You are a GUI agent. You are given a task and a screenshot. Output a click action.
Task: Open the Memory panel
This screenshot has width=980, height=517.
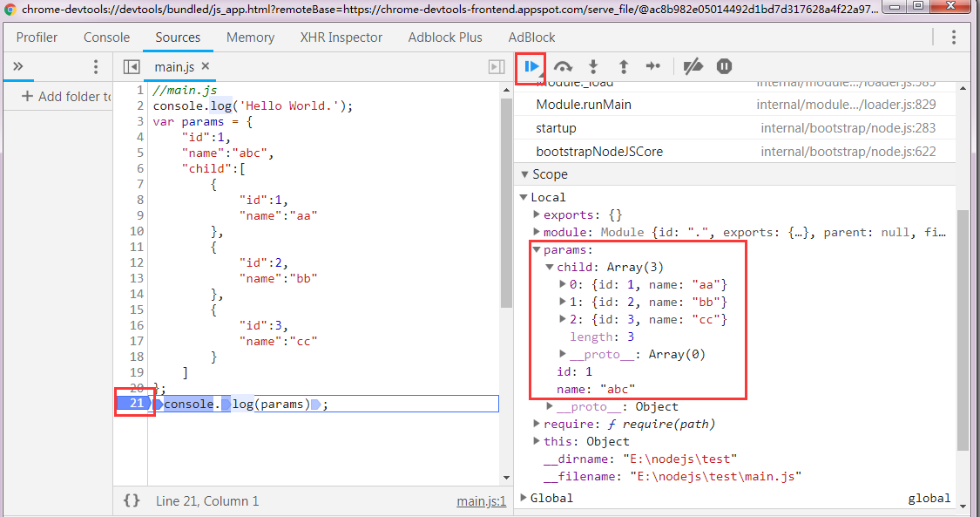click(x=250, y=37)
